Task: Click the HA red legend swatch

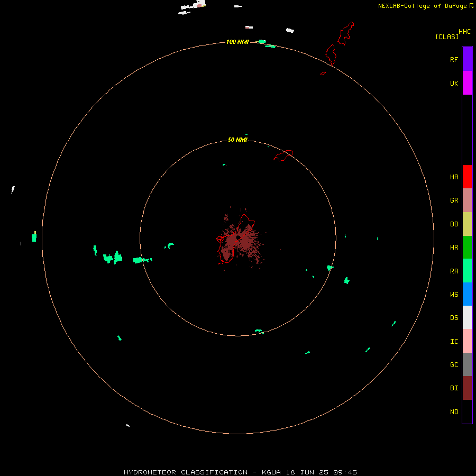Action: click(x=467, y=177)
